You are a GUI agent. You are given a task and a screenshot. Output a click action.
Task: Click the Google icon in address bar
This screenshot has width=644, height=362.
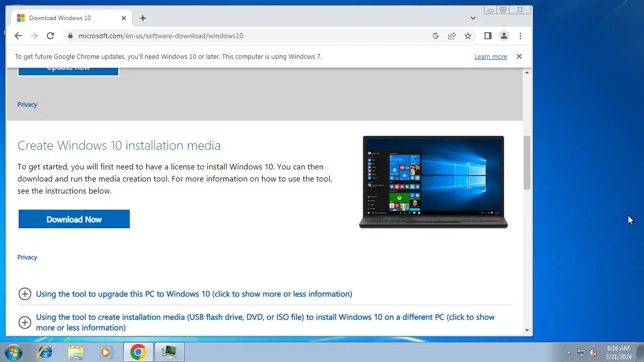click(x=436, y=36)
